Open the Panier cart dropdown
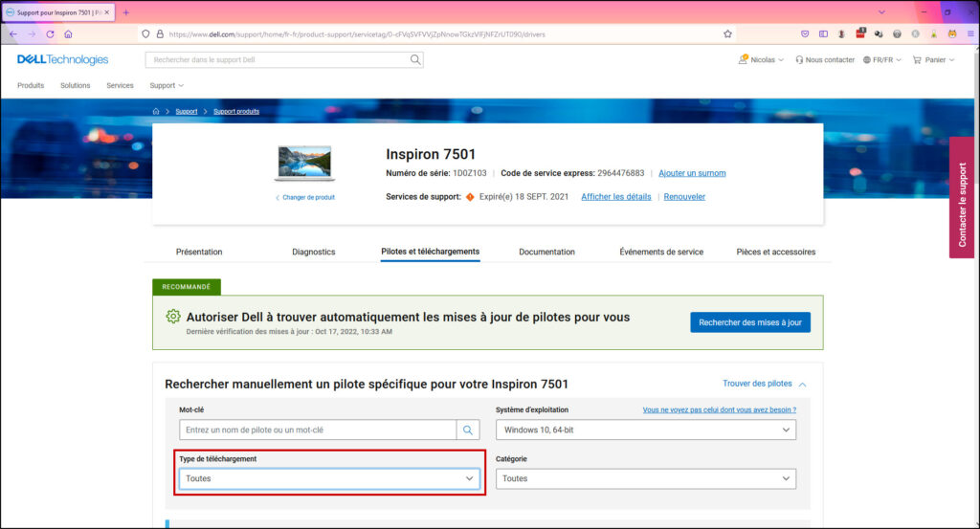The width and height of the screenshot is (980, 529). click(934, 60)
